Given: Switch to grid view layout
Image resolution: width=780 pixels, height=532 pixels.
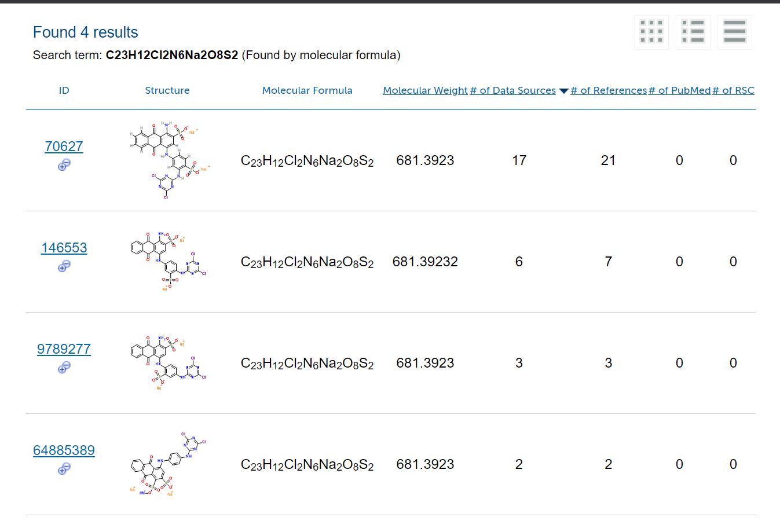Looking at the screenshot, I should tap(651, 32).
